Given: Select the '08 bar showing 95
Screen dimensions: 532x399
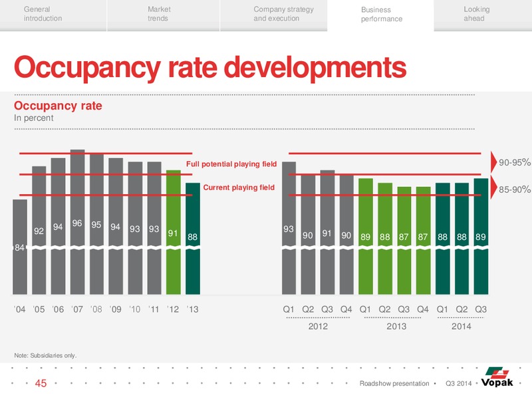Looking at the screenshot, I should pos(96,224).
